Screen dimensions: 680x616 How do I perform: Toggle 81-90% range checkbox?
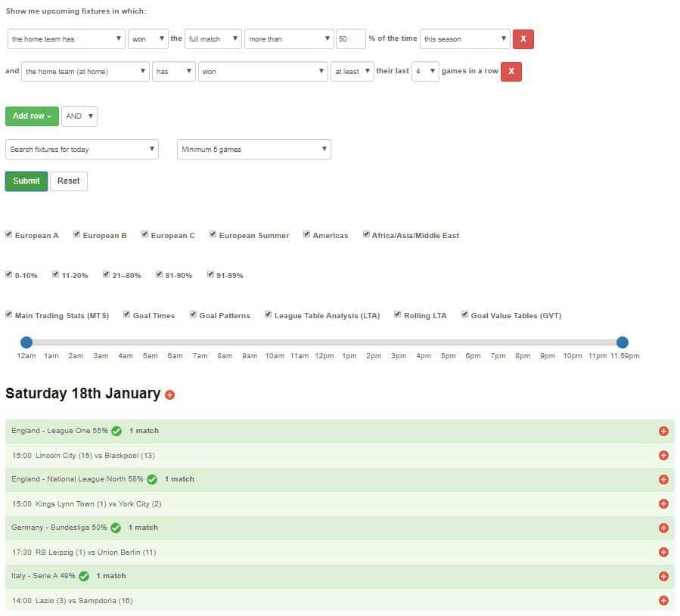coord(159,274)
